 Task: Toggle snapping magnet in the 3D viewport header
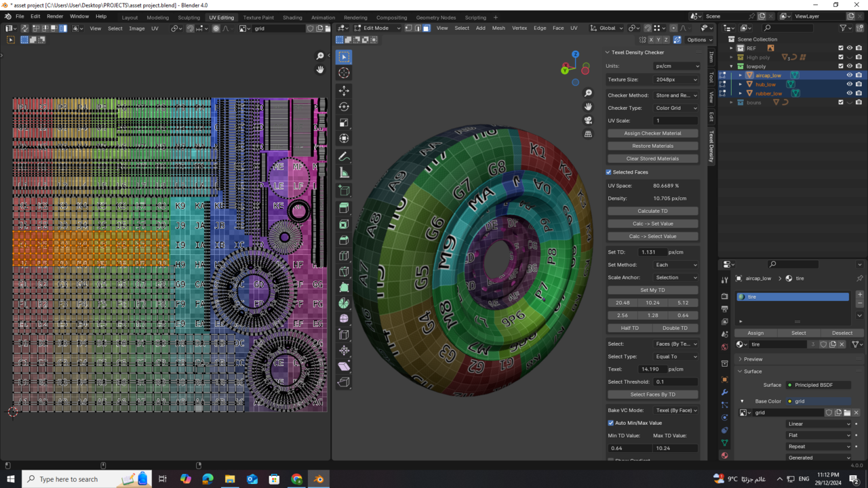(649, 28)
